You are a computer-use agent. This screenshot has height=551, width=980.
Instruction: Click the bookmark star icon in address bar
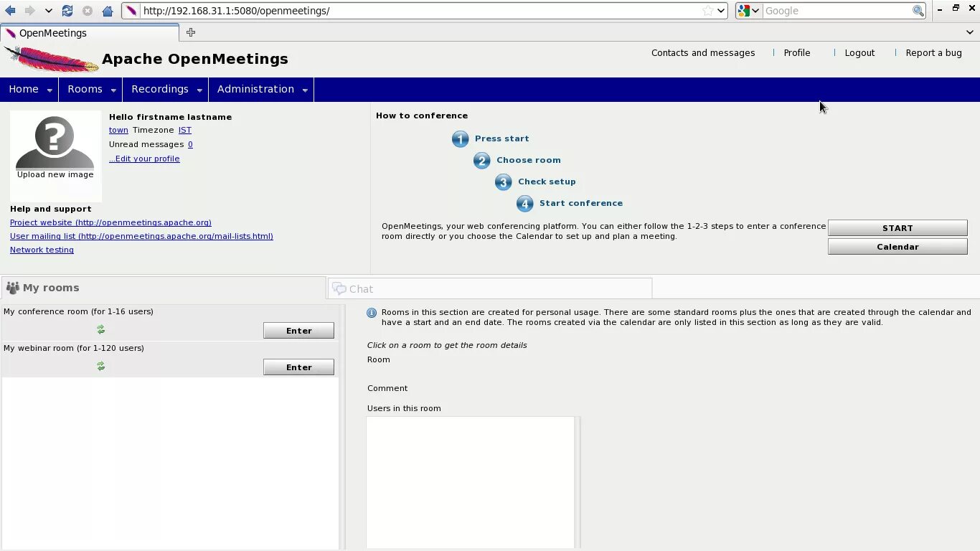(708, 11)
